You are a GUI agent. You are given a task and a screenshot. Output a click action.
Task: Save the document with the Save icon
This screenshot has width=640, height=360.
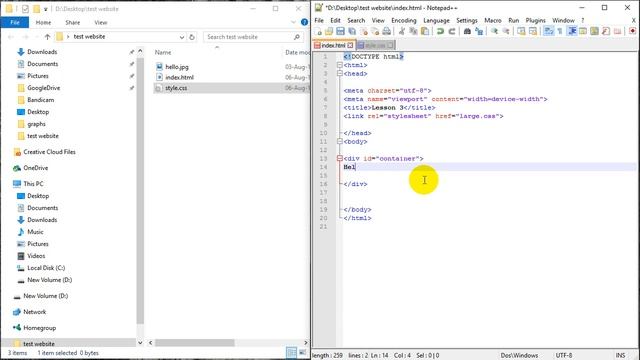340,31
